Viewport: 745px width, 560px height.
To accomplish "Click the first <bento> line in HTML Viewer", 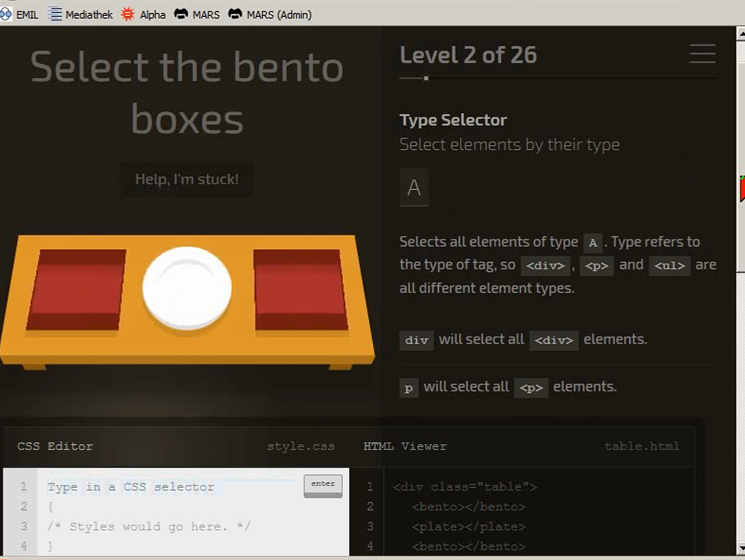I will pos(468,507).
